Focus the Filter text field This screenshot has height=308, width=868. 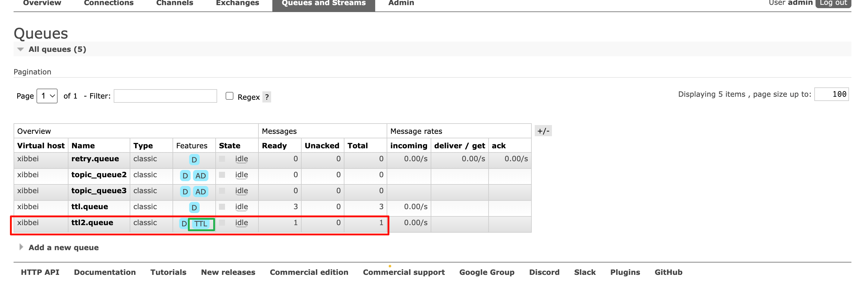(165, 96)
